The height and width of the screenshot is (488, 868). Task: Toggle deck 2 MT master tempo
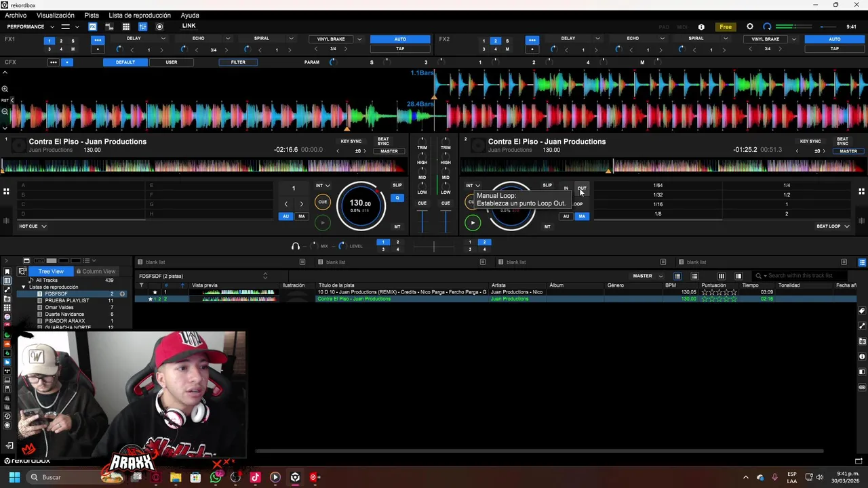[547, 226]
